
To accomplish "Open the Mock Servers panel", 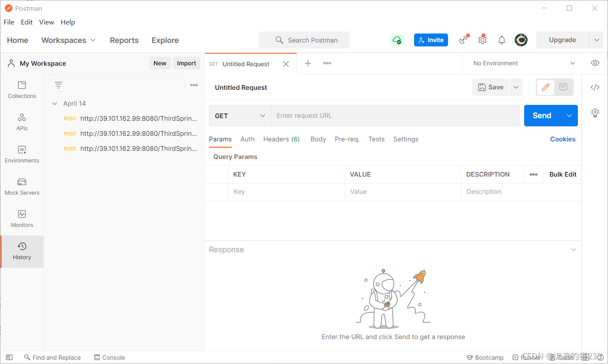I will 22,187.
